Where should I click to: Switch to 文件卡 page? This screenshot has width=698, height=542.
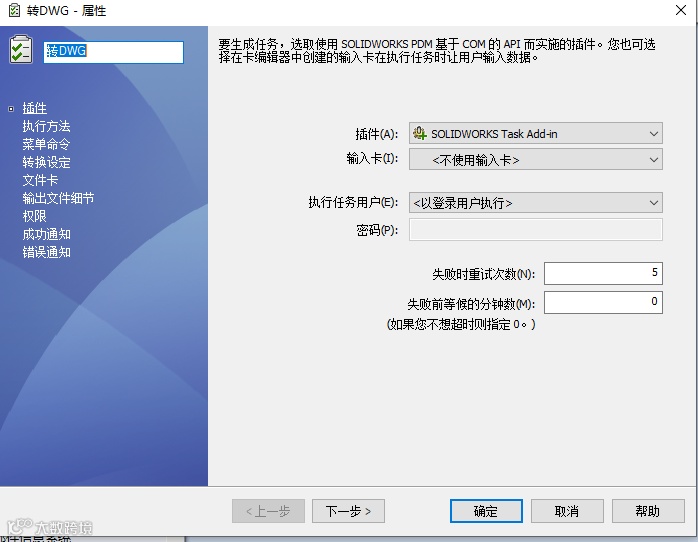click(40, 180)
